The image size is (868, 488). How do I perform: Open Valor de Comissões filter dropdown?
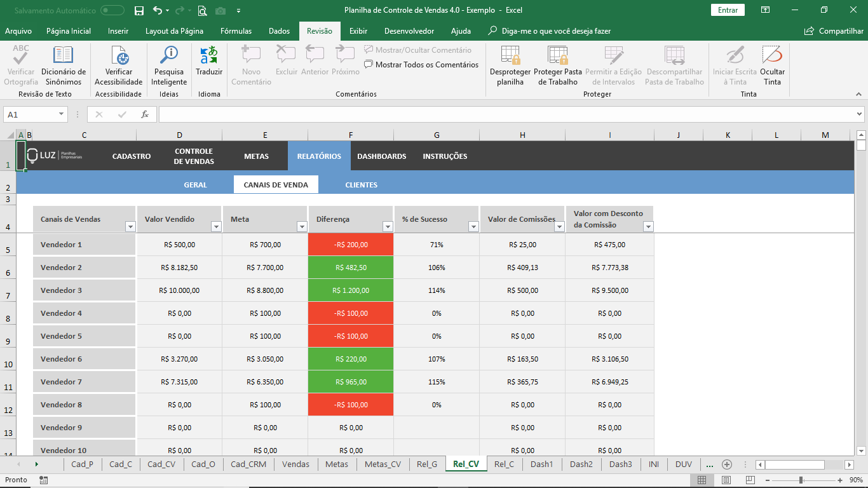coord(559,226)
